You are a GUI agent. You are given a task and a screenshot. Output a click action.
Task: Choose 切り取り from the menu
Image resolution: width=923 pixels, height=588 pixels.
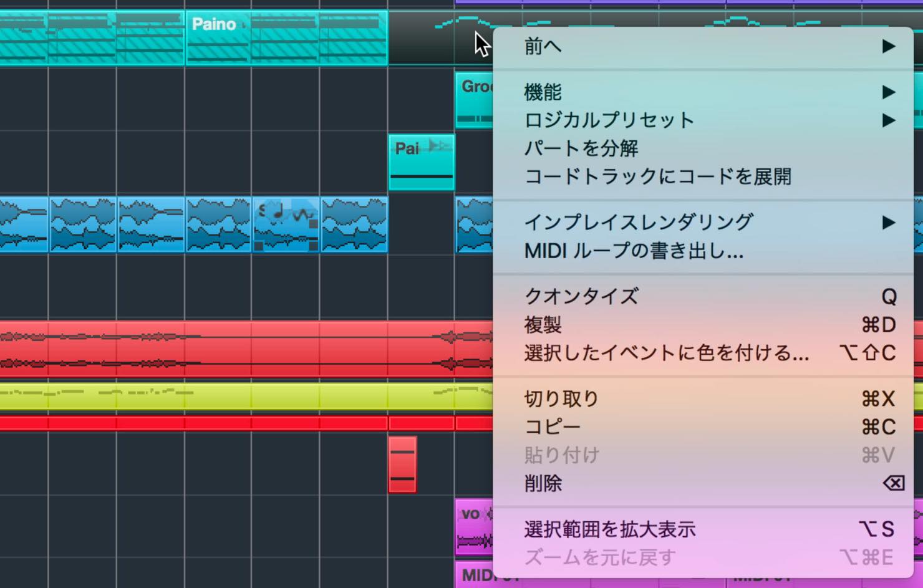click(703, 398)
